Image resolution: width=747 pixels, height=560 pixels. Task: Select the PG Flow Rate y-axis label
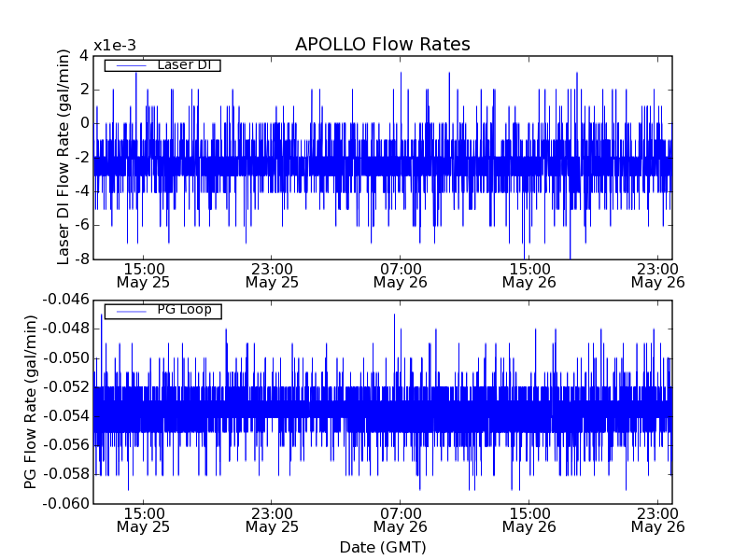pyautogui.click(x=31, y=401)
